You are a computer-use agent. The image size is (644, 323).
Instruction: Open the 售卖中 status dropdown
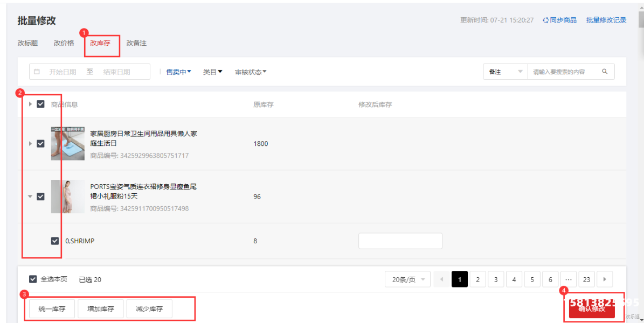pos(178,72)
